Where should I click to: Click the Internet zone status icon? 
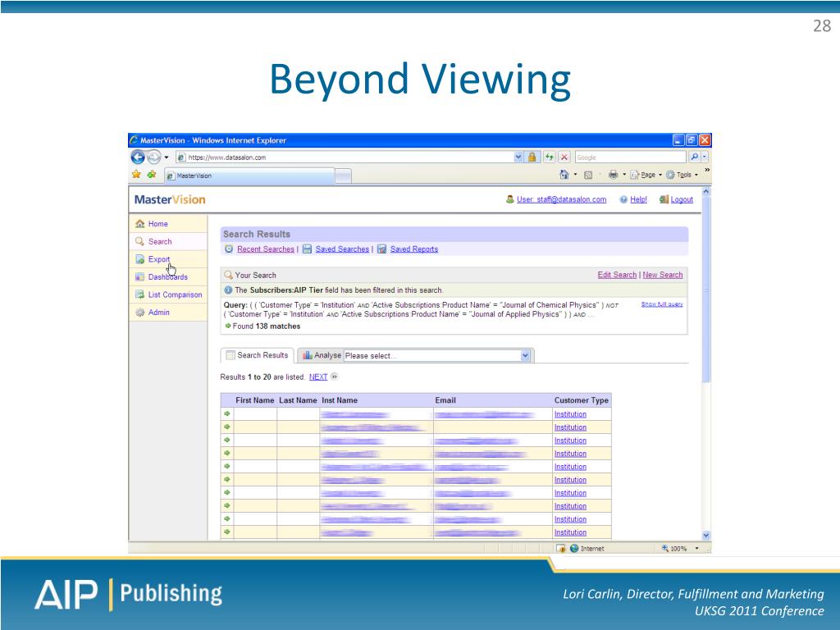point(574,549)
